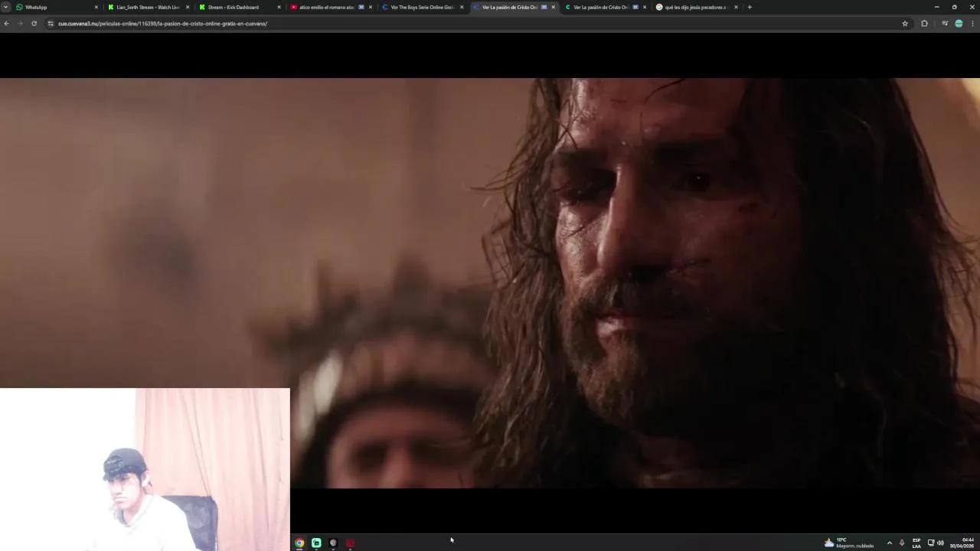Go back to the previous page
The image size is (980, 551).
tap(6, 24)
